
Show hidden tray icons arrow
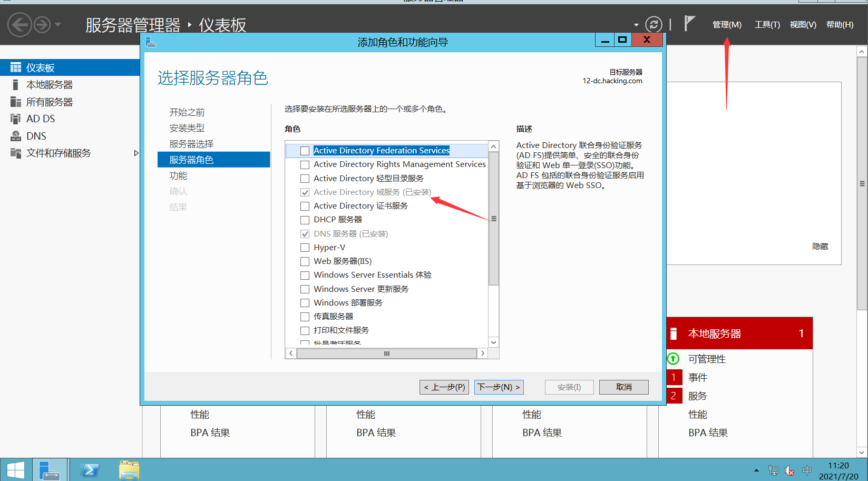756,470
